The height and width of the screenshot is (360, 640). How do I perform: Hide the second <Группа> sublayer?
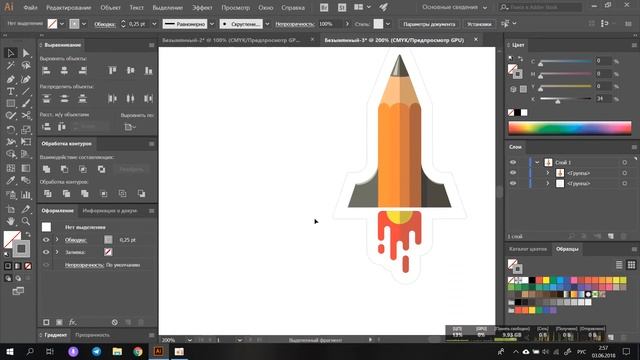click(513, 183)
